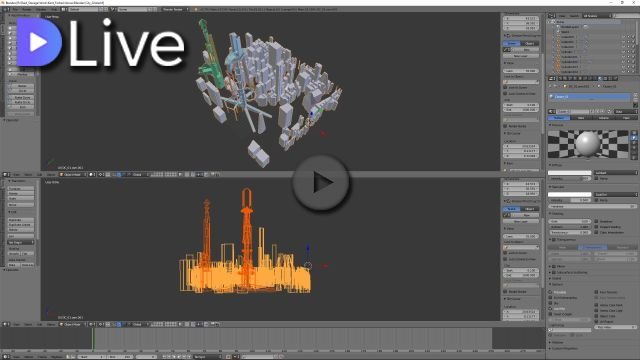
Task: Enable the Shadeless checkbox
Action: coord(596,221)
